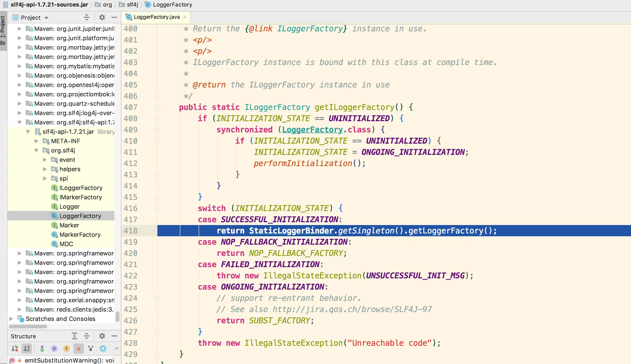Open Project panel settings gear
Image resolution: width=631 pixels, height=364 pixels.
(102, 17)
